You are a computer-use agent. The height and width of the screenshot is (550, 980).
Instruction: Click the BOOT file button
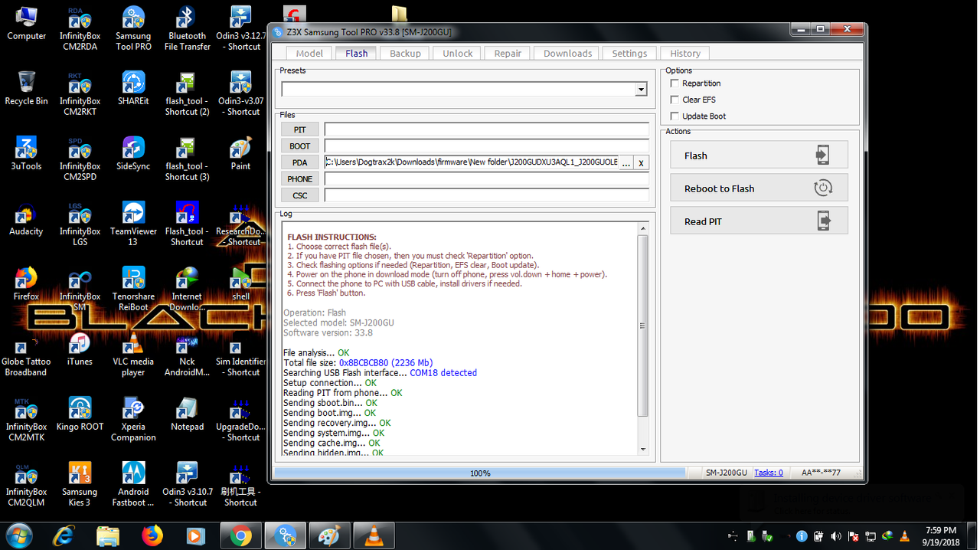pyautogui.click(x=300, y=146)
